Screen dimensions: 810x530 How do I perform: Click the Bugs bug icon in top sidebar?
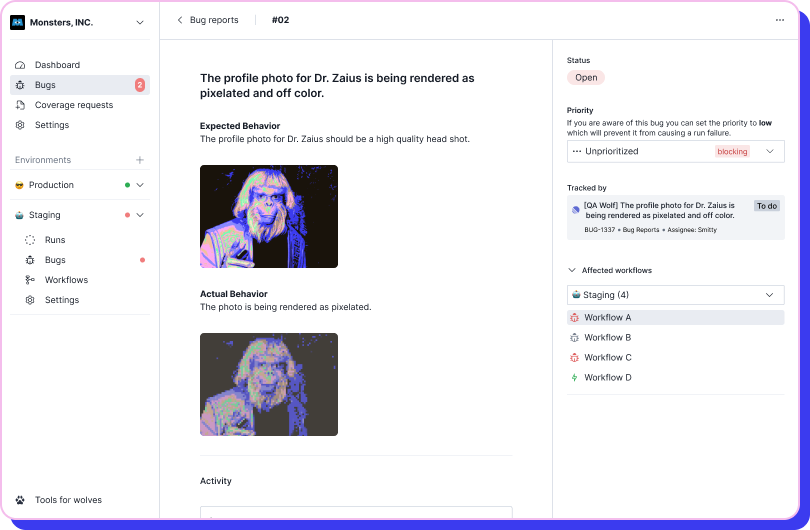(20, 85)
